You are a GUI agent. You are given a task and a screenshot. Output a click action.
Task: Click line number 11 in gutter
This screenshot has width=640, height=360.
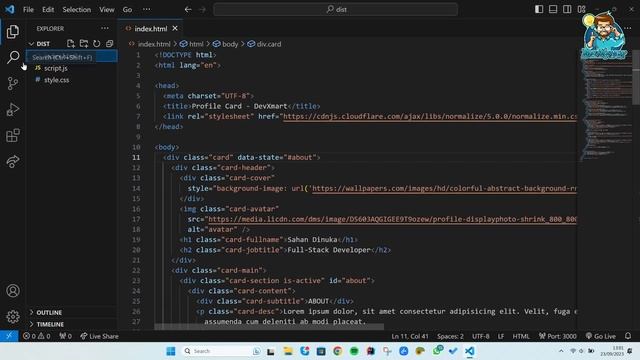(136, 157)
